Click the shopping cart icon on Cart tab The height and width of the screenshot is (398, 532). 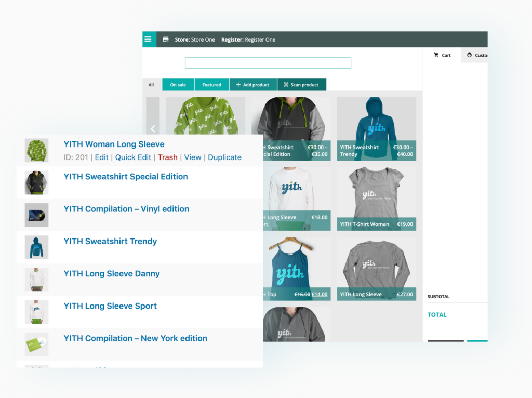[x=436, y=55]
